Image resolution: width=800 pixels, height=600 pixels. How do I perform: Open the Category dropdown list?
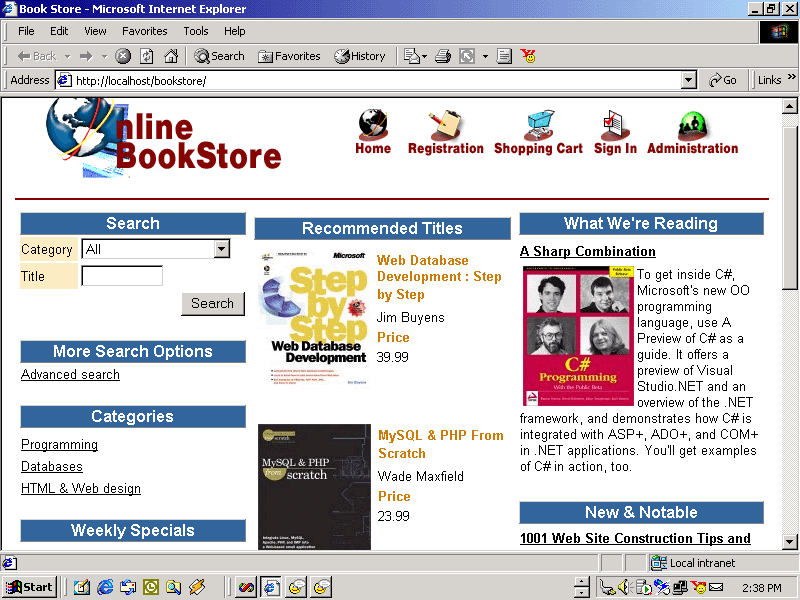[221, 249]
